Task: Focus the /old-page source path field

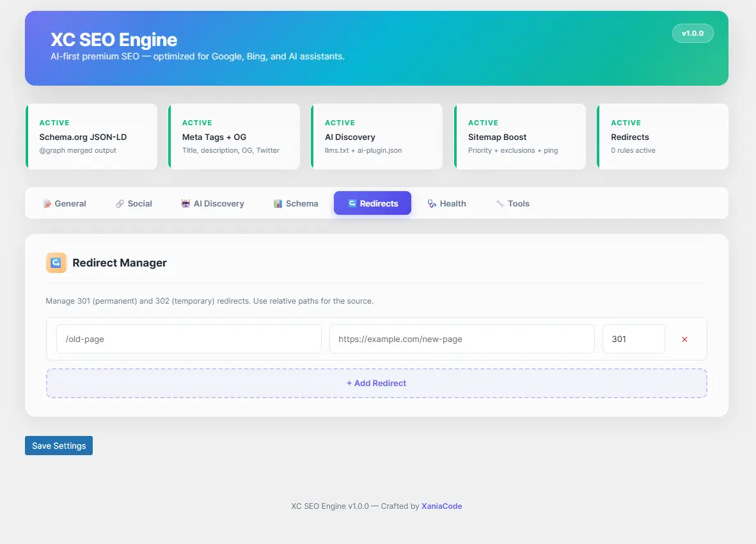Action: (189, 339)
